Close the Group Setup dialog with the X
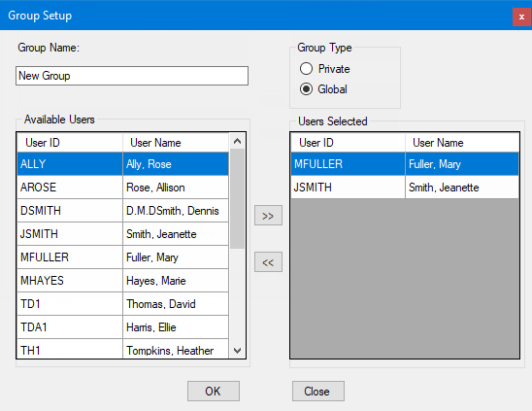 [521, 17]
